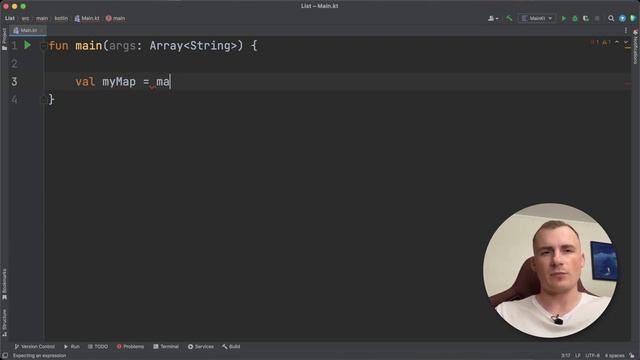Click the kotlin breadcrumb
Viewport: 640px width, 360px height.
(x=61, y=18)
